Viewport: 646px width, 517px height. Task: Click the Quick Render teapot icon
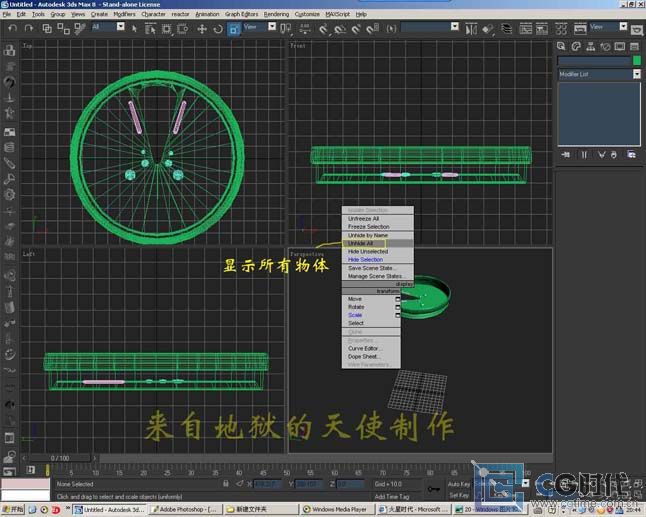[x=637, y=30]
